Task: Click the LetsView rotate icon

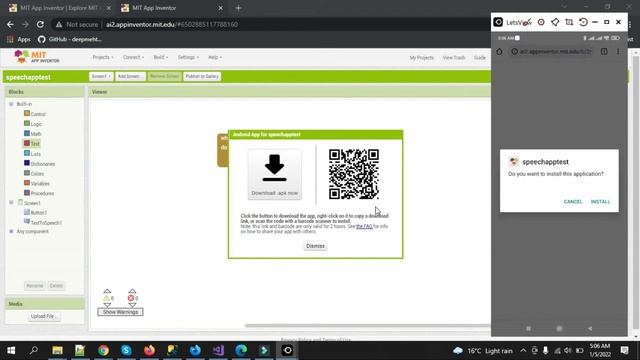Action: pyautogui.click(x=583, y=22)
